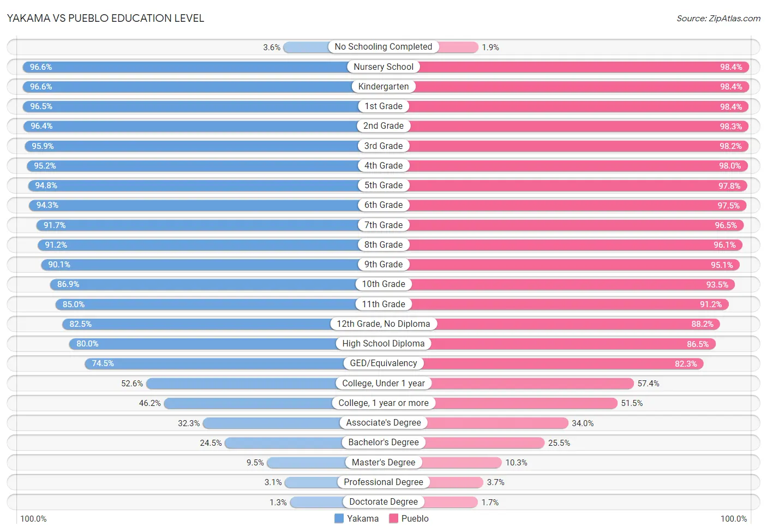The height and width of the screenshot is (532, 767).
Task: Toggle the Yakama legend label
Action: point(363,518)
